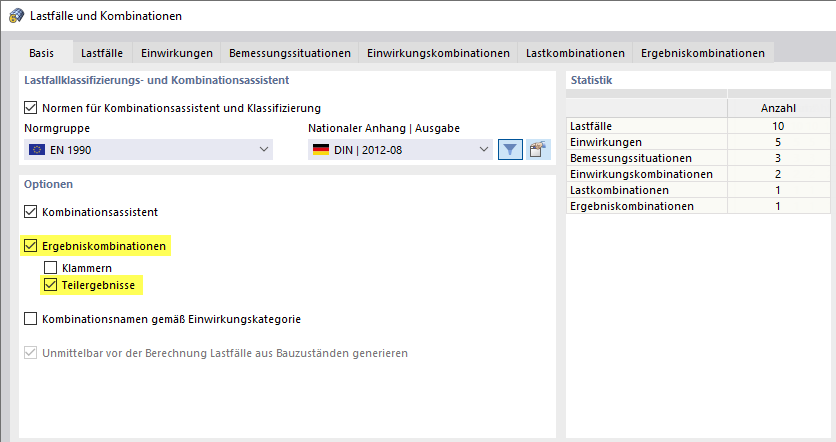The height and width of the screenshot is (442, 836).
Task: Select the Bemessungssituationen tab
Action: tap(290, 53)
